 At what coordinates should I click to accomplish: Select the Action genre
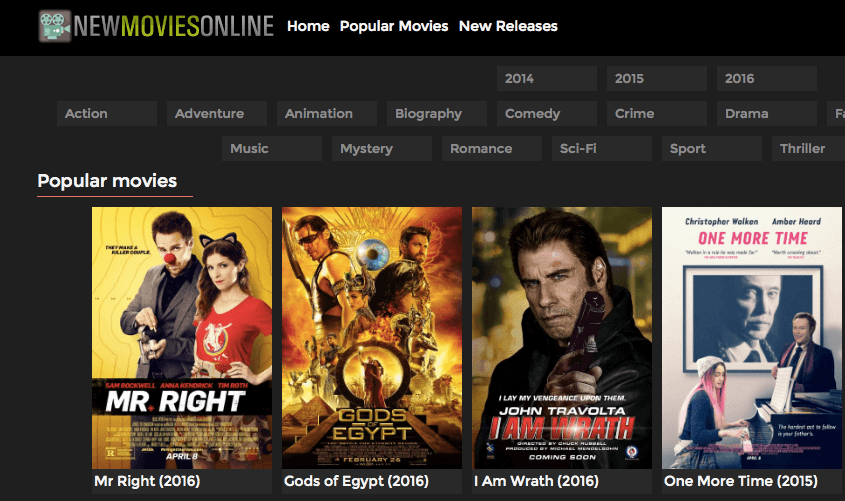tap(107, 114)
